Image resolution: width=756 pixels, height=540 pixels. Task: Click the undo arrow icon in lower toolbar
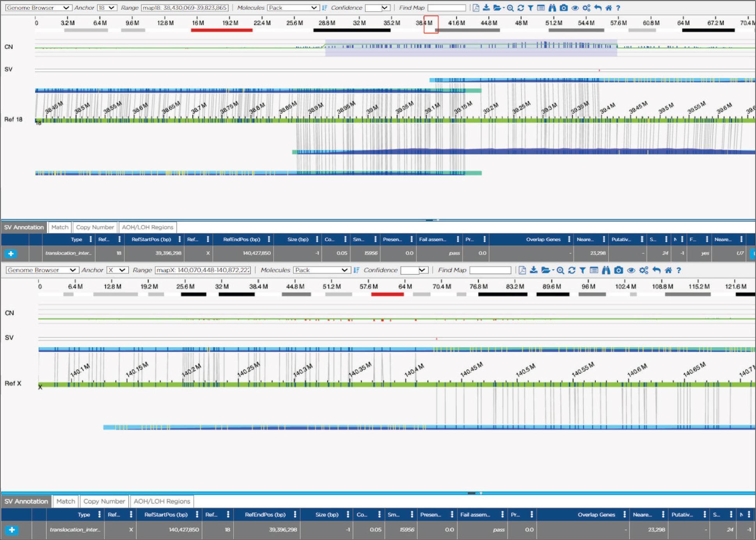657,270
